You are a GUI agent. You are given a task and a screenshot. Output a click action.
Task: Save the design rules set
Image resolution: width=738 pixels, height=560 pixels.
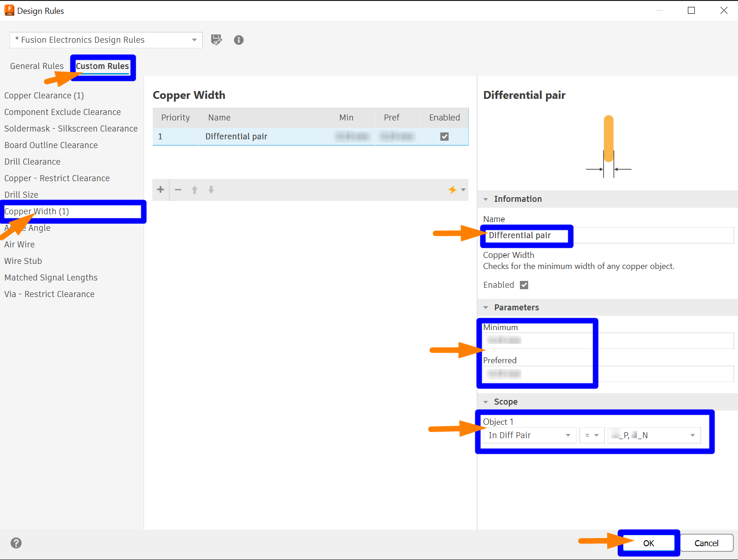[x=216, y=40]
